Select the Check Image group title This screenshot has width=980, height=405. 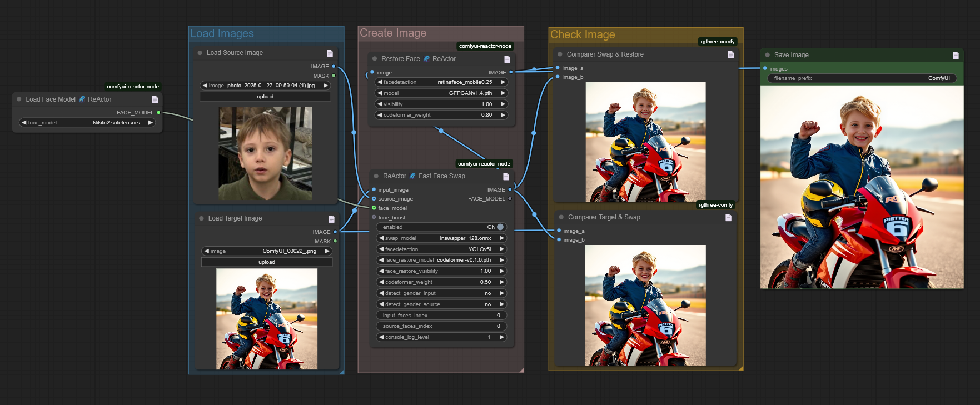point(583,35)
